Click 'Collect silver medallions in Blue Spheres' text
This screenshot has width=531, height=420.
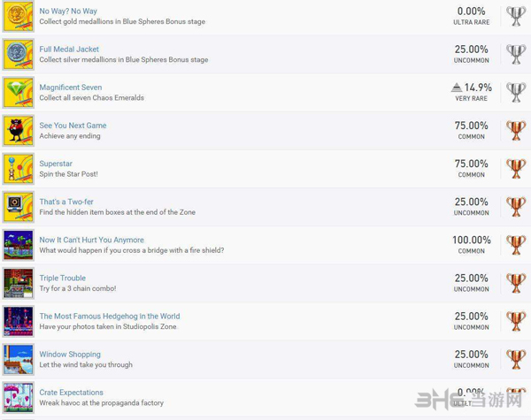[x=124, y=60]
